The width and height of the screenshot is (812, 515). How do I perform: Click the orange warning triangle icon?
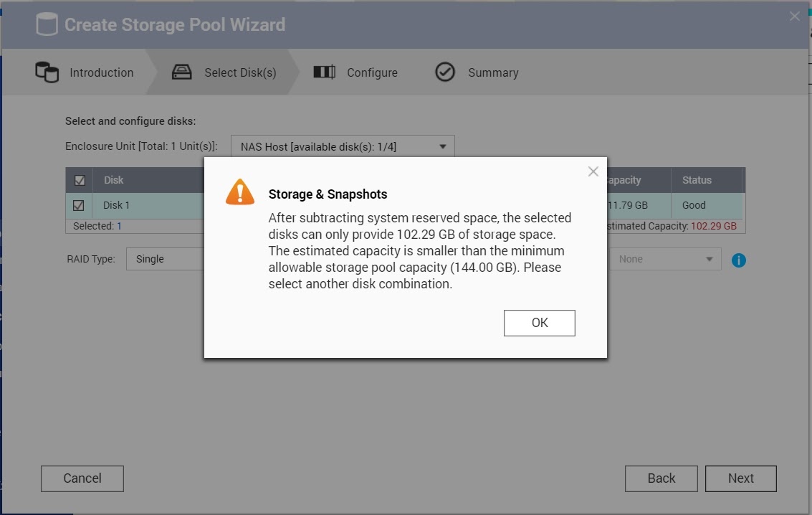click(240, 192)
